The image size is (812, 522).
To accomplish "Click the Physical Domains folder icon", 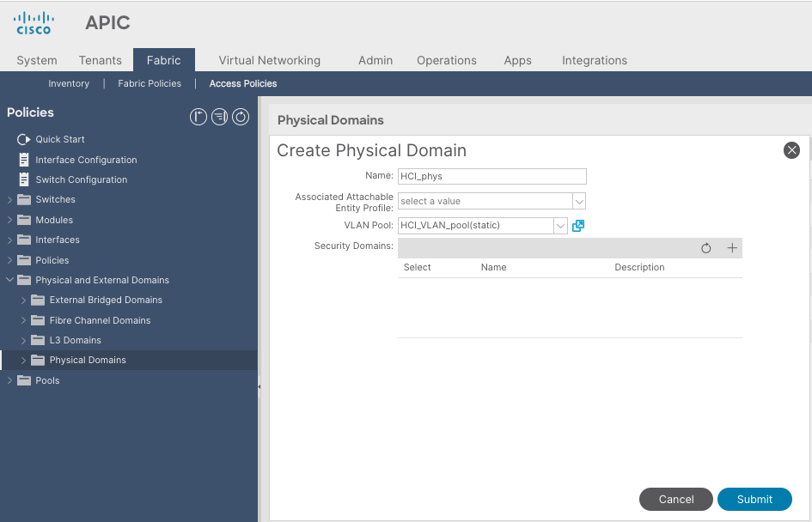I will click(x=38, y=360).
